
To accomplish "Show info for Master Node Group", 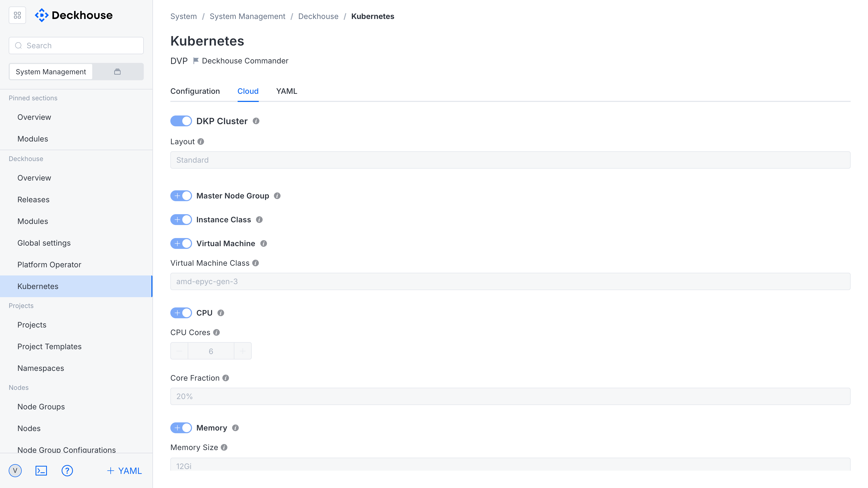I will pyautogui.click(x=277, y=196).
